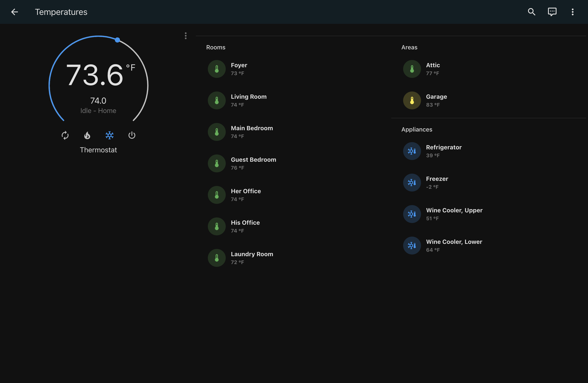
Task: Click the back arrow in header
Action: 15,12
